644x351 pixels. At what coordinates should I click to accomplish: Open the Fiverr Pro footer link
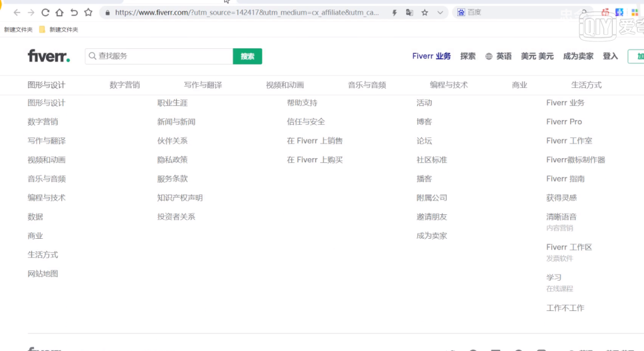click(563, 122)
